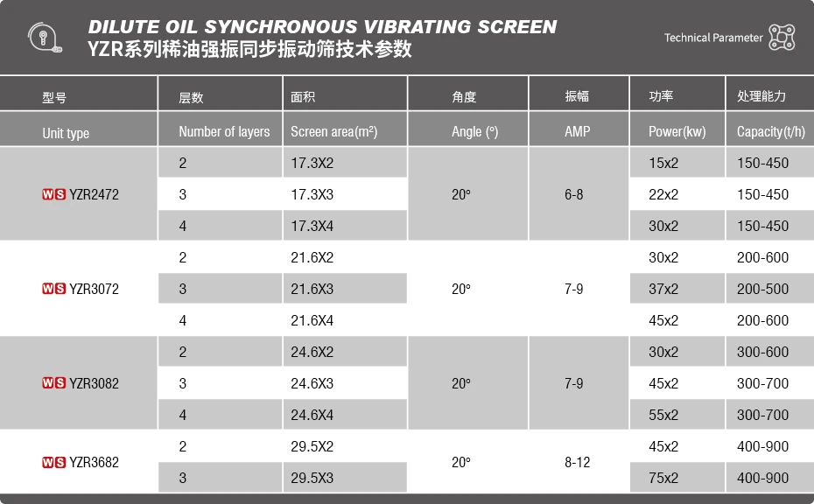
Task: Click the WS logo beside YZR2472
Action: [53, 194]
